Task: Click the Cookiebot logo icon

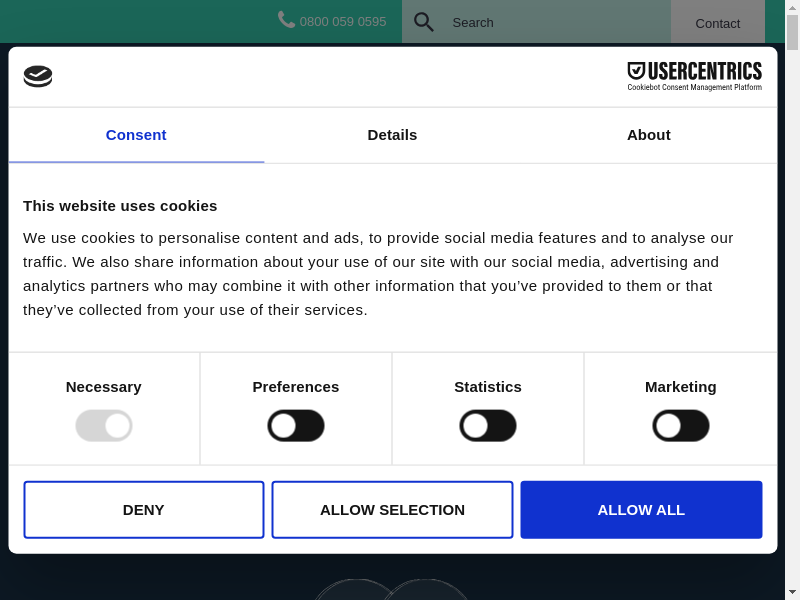Action: pyautogui.click(x=38, y=76)
